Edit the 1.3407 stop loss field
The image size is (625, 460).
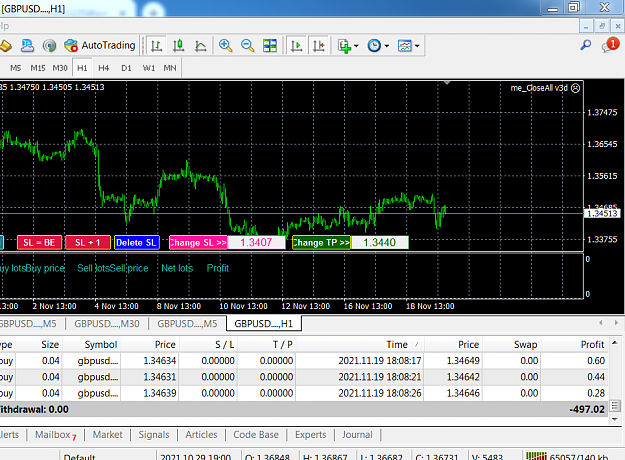pos(256,242)
